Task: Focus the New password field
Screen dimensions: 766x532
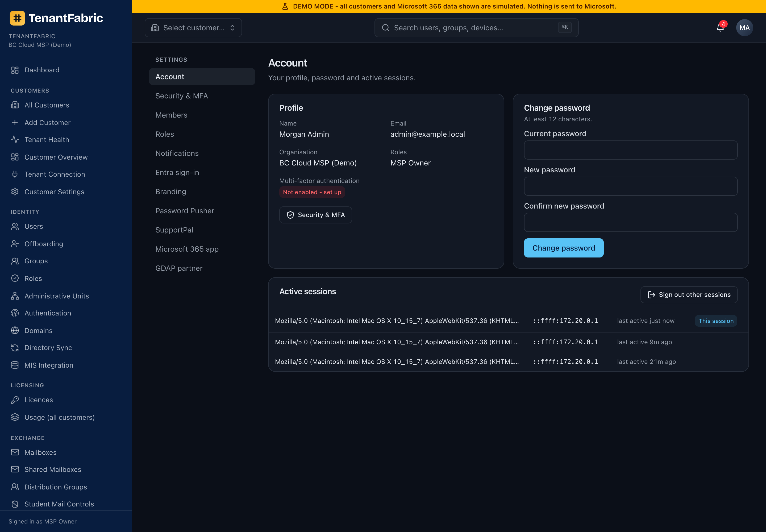Action: tap(631, 186)
